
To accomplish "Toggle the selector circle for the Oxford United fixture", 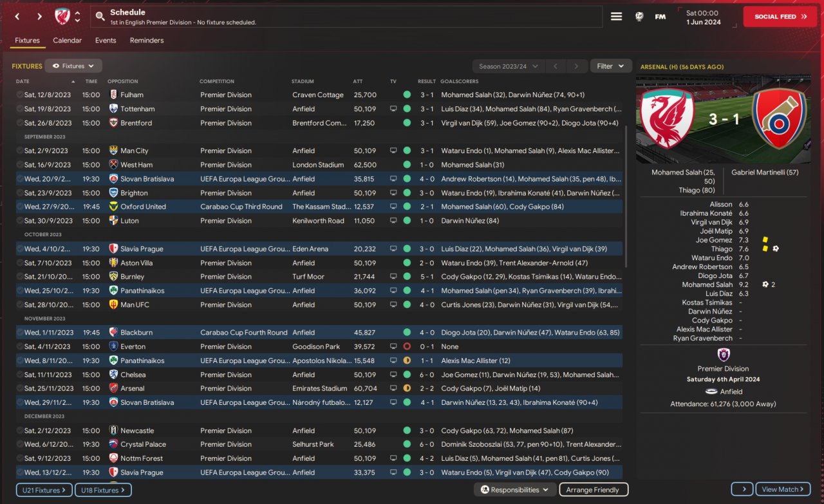I will point(20,207).
